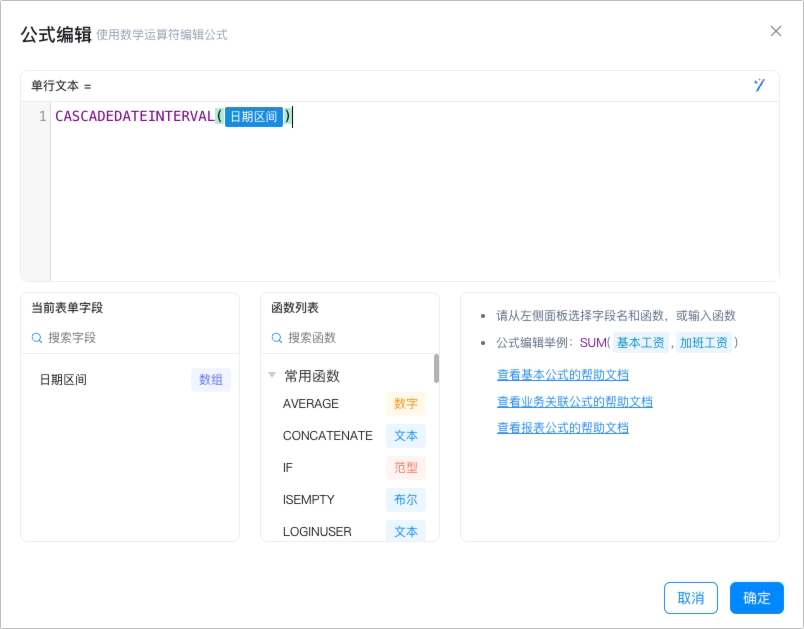Viewport: 804px width, 629px height.
Task: Click the 日期区间 tag in formula
Action: 254,116
